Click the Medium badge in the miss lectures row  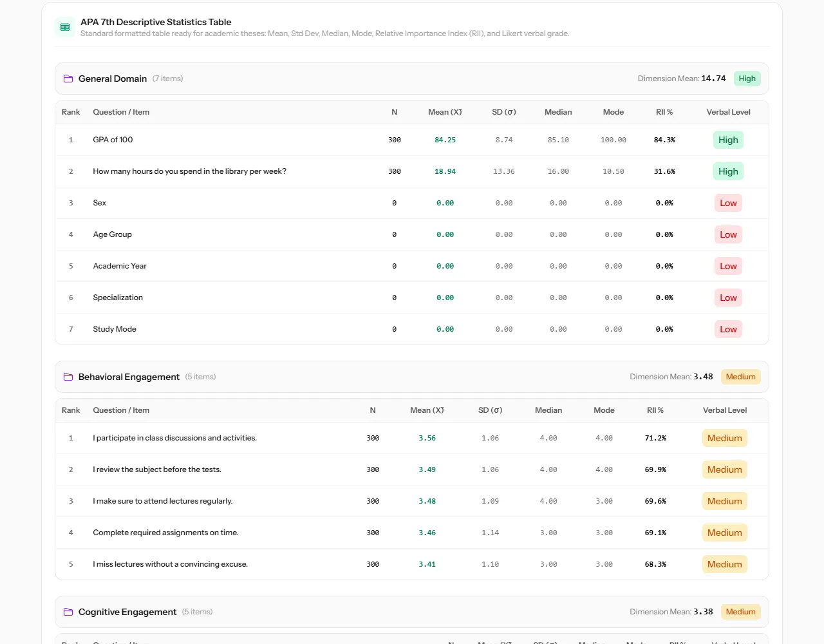(x=725, y=564)
